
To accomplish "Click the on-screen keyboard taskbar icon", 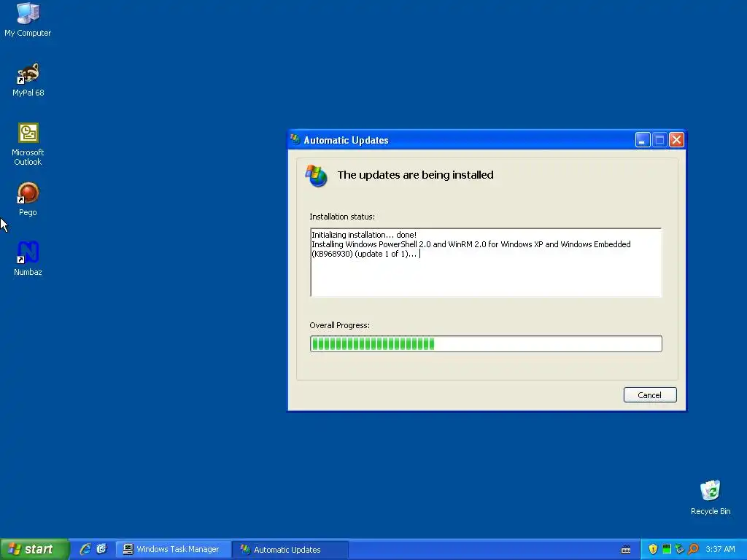I will point(626,550).
